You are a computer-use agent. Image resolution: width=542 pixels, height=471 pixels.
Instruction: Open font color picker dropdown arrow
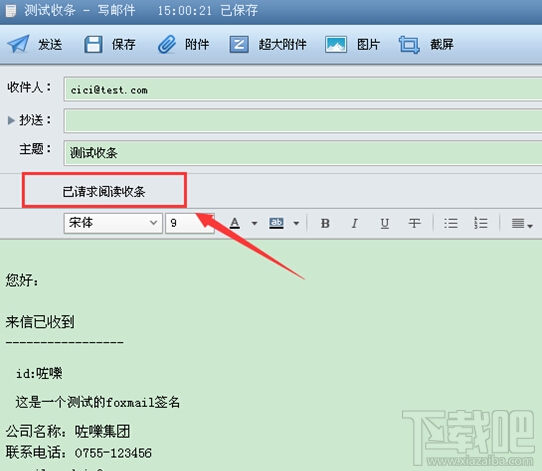point(254,224)
